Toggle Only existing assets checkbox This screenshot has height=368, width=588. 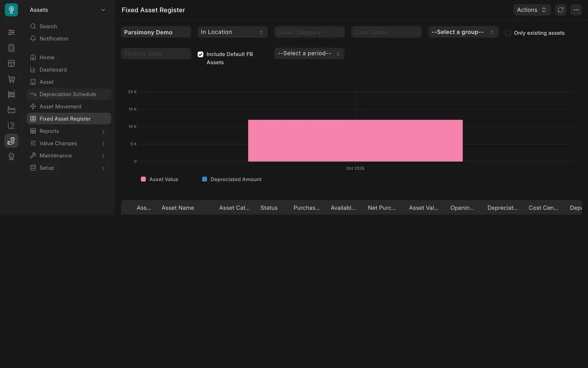tap(508, 33)
